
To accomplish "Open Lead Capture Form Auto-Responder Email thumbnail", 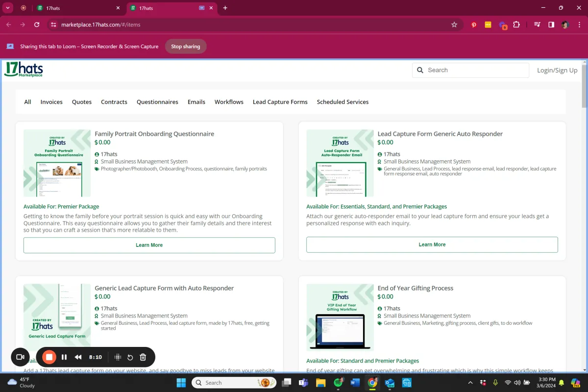I will click(x=340, y=163).
